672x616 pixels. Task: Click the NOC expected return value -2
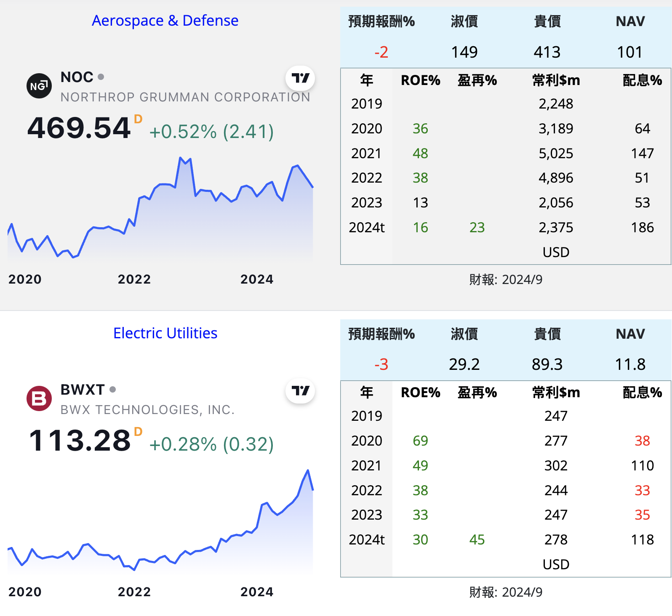[x=381, y=52]
